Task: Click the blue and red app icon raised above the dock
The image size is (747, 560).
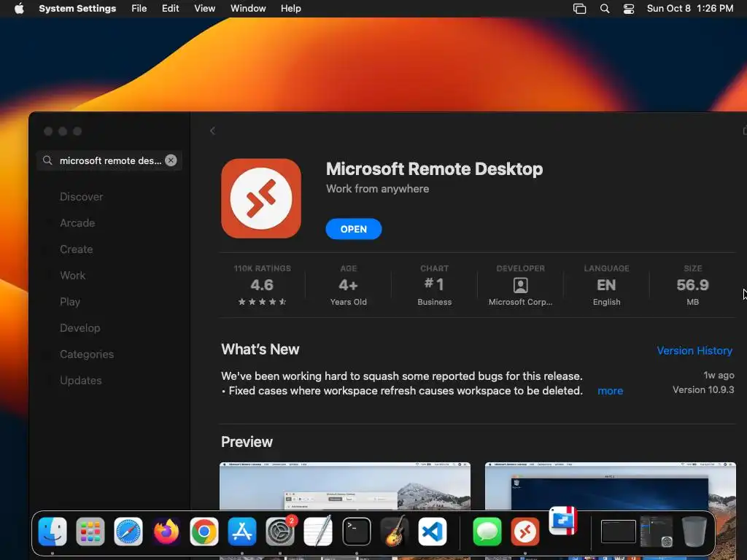Action: [563, 521]
